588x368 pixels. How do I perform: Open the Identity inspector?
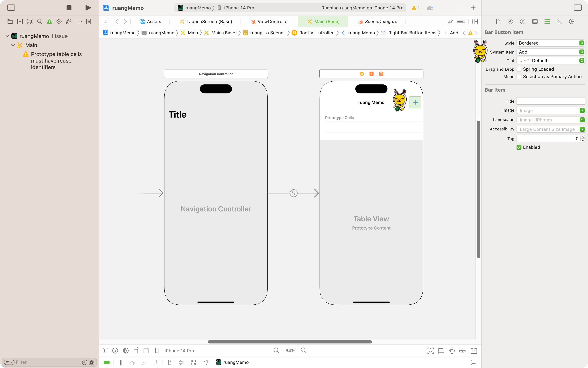(535, 21)
